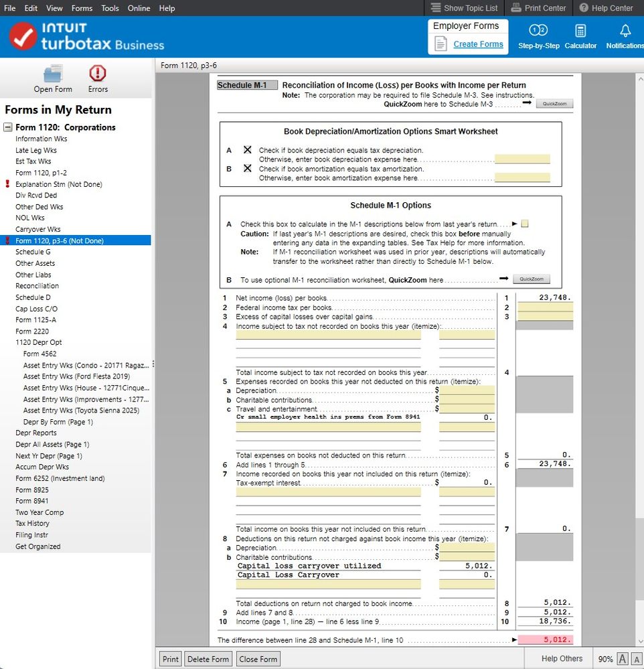The image size is (644, 669).
Task: Click the excess of capital losses field
Action: coord(545,316)
